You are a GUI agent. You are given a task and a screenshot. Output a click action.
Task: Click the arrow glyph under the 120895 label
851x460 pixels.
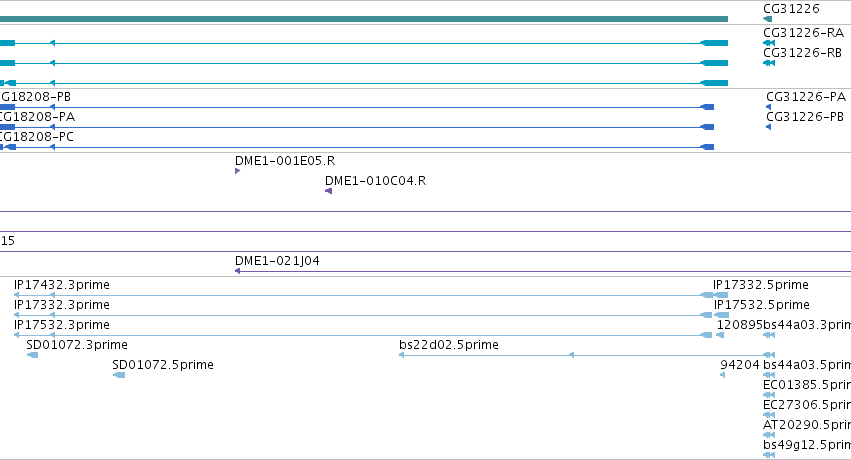pyautogui.click(x=720, y=335)
